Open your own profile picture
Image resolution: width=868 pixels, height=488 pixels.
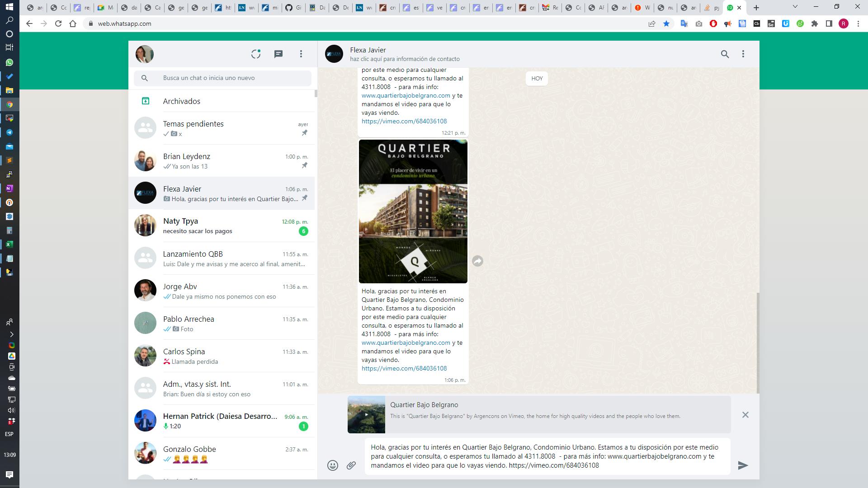[x=145, y=54]
